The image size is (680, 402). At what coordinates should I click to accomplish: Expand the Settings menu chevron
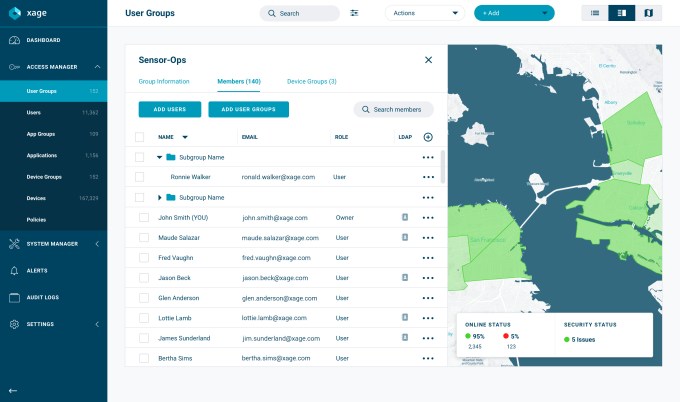click(97, 324)
